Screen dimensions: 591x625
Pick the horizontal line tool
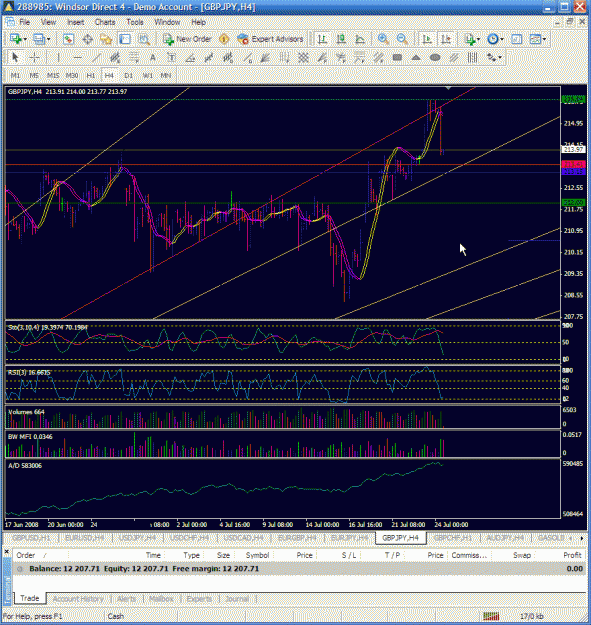77,57
